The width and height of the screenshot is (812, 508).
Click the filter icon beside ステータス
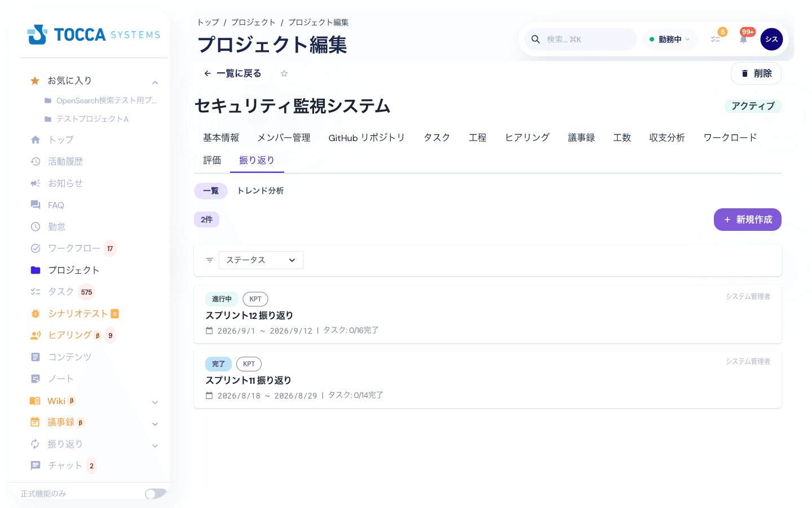(x=210, y=260)
